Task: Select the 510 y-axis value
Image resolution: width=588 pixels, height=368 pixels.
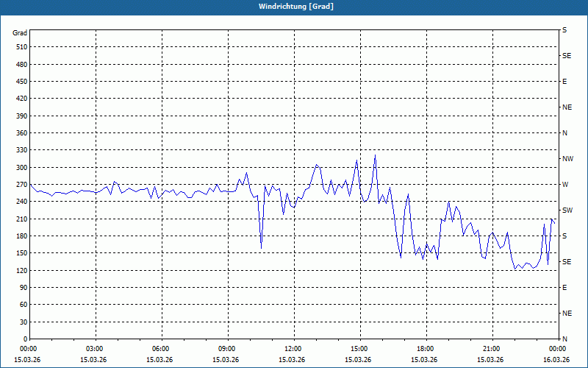Action: [x=21, y=47]
